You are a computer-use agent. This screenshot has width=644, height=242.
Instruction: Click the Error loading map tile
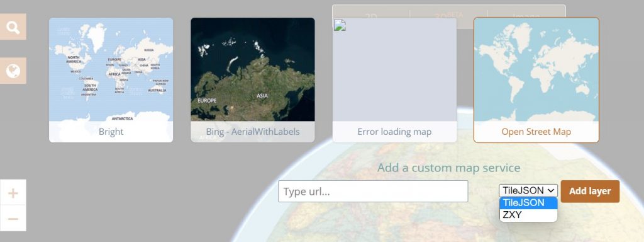click(394, 80)
